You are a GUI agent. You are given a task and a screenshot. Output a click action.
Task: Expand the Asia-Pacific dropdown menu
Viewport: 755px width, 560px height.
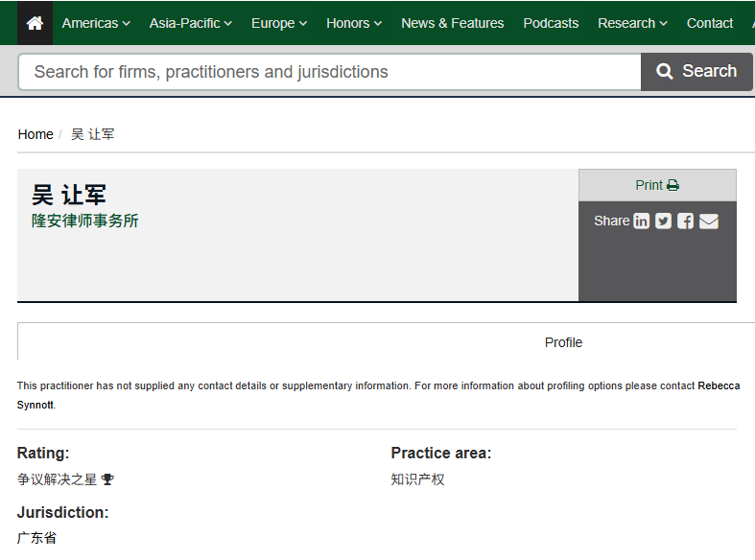click(191, 23)
